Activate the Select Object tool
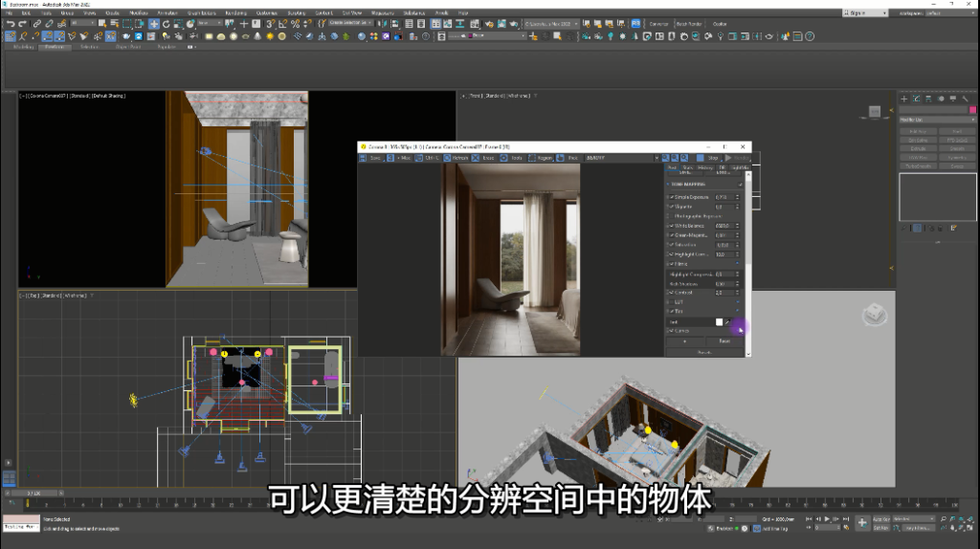980x549 pixels. (101, 24)
